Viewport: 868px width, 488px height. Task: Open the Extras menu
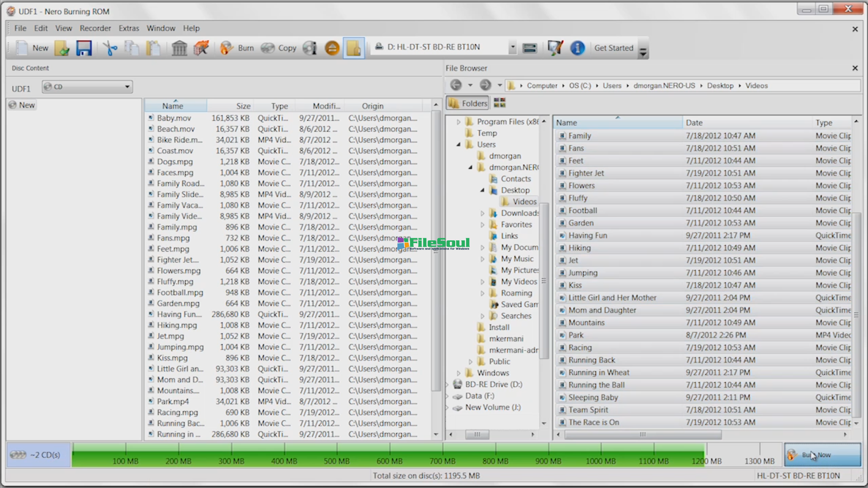pyautogui.click(x=129, y=28)
